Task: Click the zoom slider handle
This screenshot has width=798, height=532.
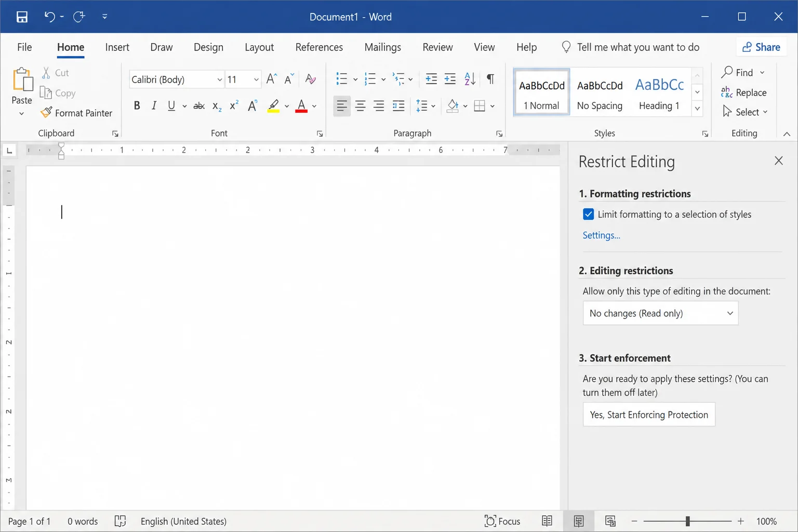Action: [x=687, y=521]
